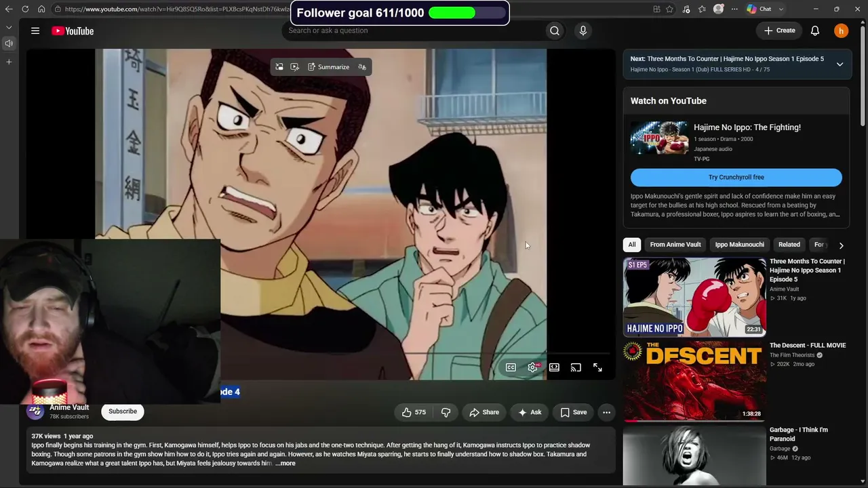Open the Anime Vault channel avatar

[x=35, y=411]
